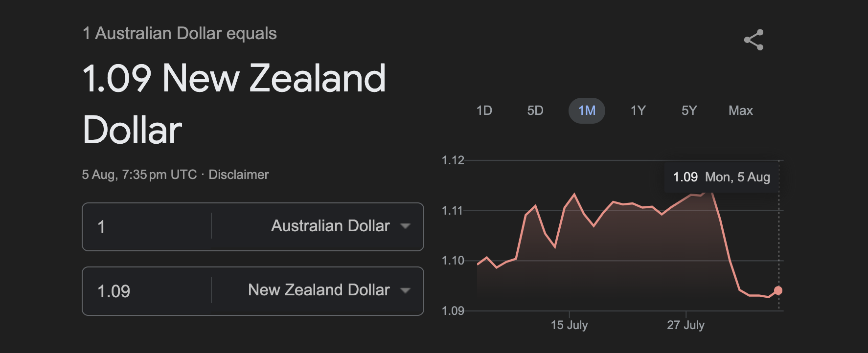Click the large New Zealand Dollar result heading
868x353 pixels.
pyautogui.click(x=234, y=104)
